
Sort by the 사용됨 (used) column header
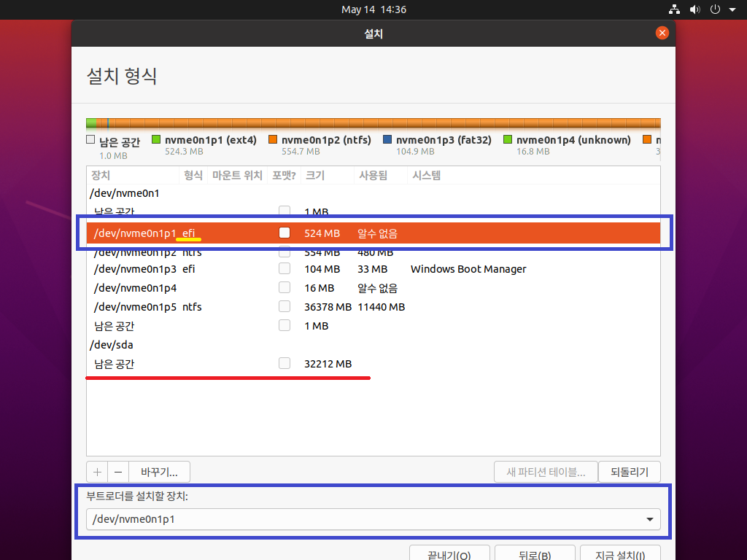tap(380, 175)
